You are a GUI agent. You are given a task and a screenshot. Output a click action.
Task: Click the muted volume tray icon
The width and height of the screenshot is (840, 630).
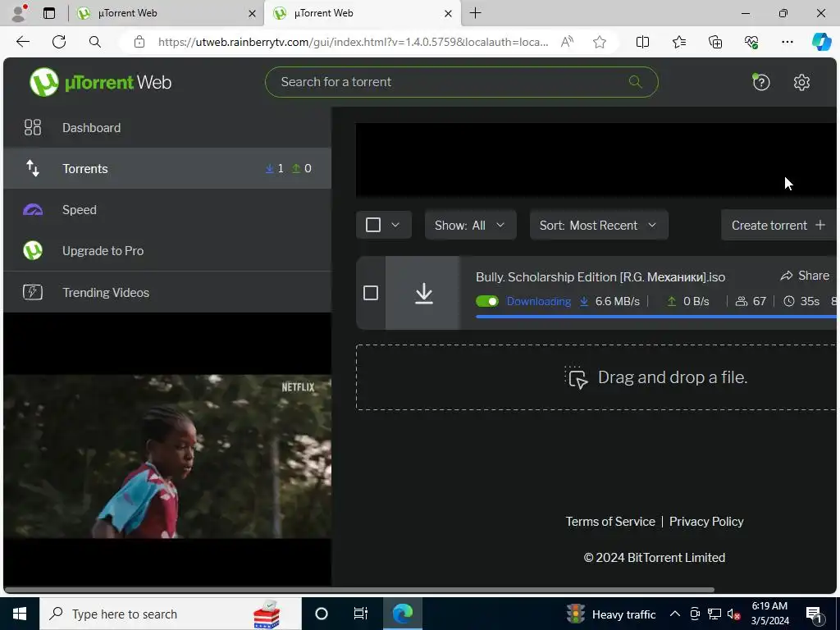pyautogui.click(x=733, y=614)
